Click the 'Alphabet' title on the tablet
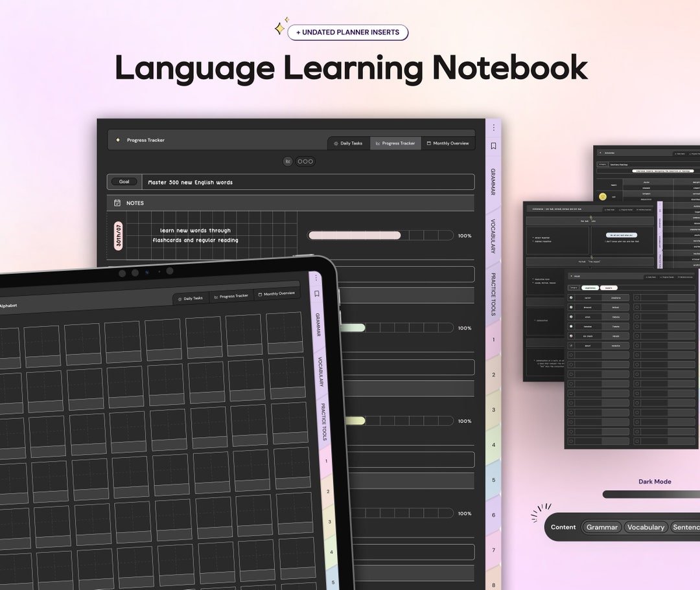The width and height of the screenshot is (700, 590). pos(8,306)
